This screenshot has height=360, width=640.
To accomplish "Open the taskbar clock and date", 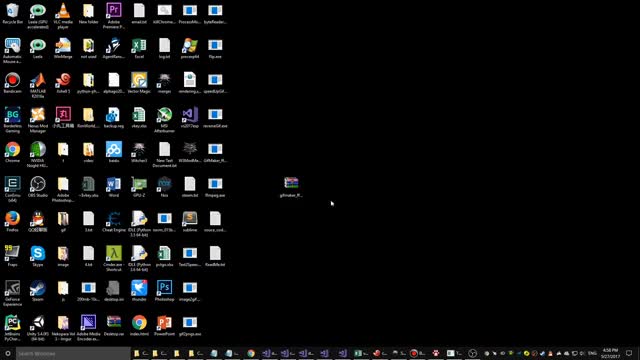I will tap(610, 353).
